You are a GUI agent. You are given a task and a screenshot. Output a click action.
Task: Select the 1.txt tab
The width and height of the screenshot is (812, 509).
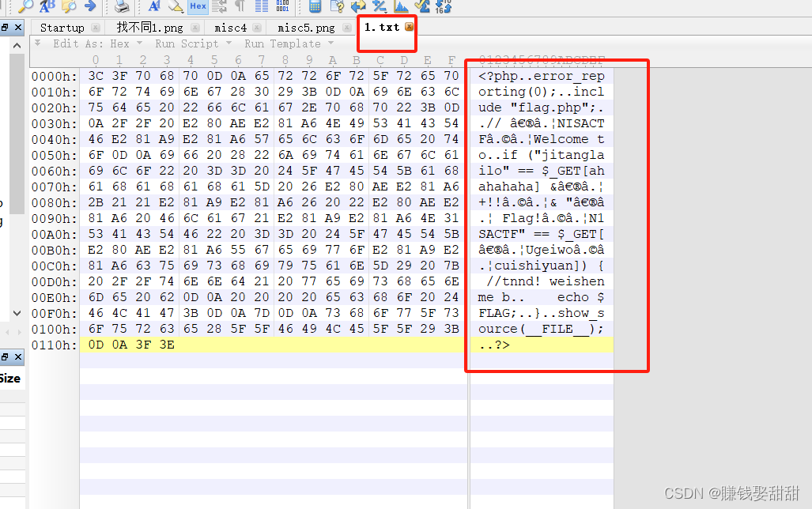click(382, 27)
